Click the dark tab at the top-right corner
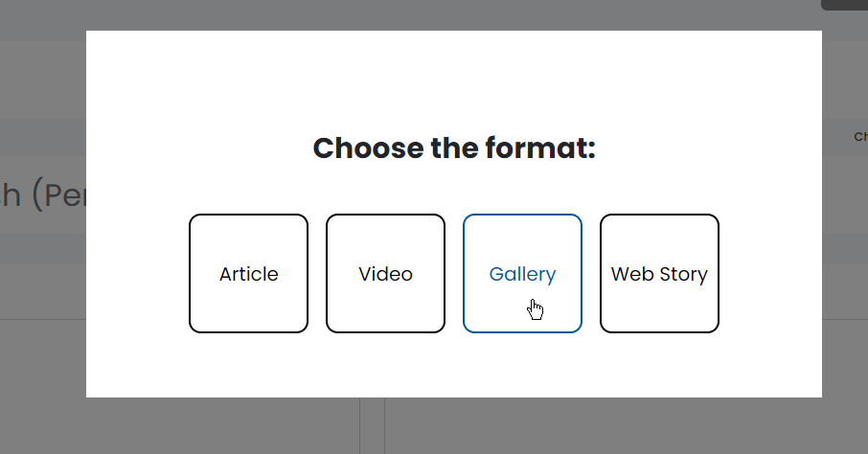This screenshot has height=454, width=868. click(x=845, y=4)
